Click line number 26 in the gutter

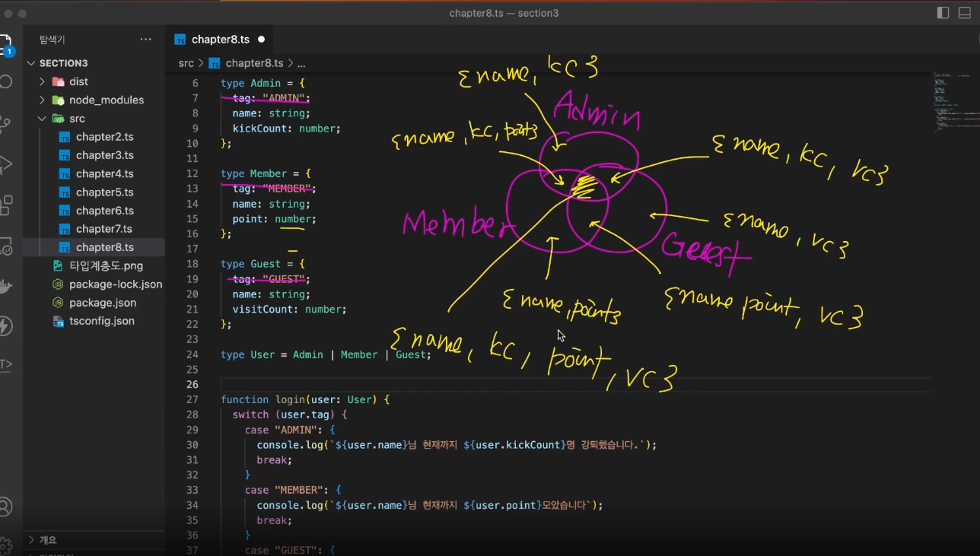pos(192,384)
